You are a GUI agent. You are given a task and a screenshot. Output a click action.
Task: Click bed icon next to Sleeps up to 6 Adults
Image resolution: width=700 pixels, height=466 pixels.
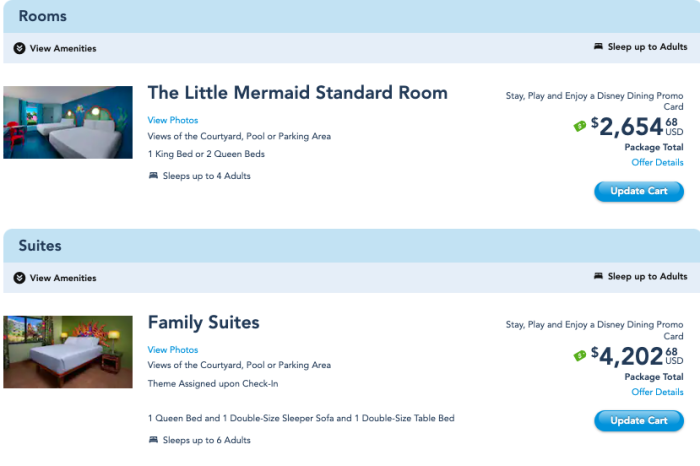(153, 440)
